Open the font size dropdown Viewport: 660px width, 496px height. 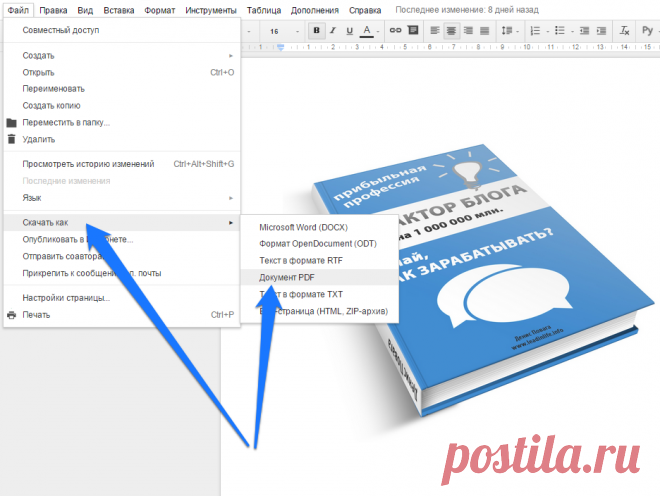pyautogui.click(x=281, y=31)
